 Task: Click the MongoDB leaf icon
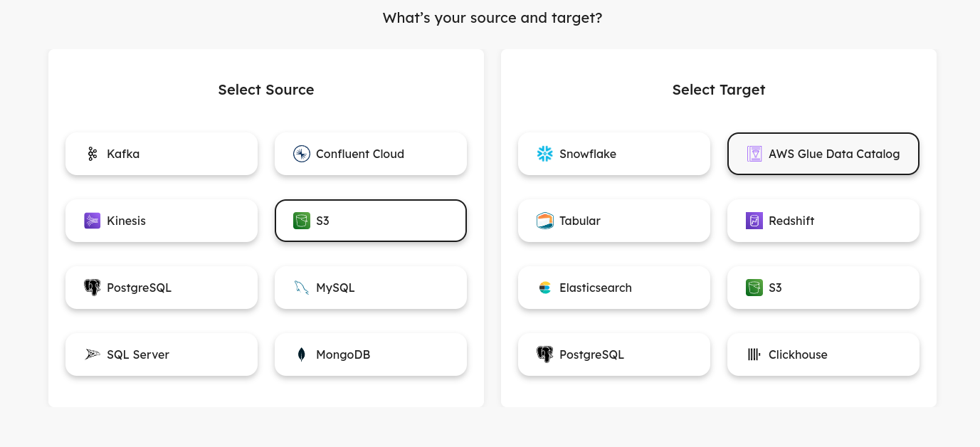click(x=301, y=354)
